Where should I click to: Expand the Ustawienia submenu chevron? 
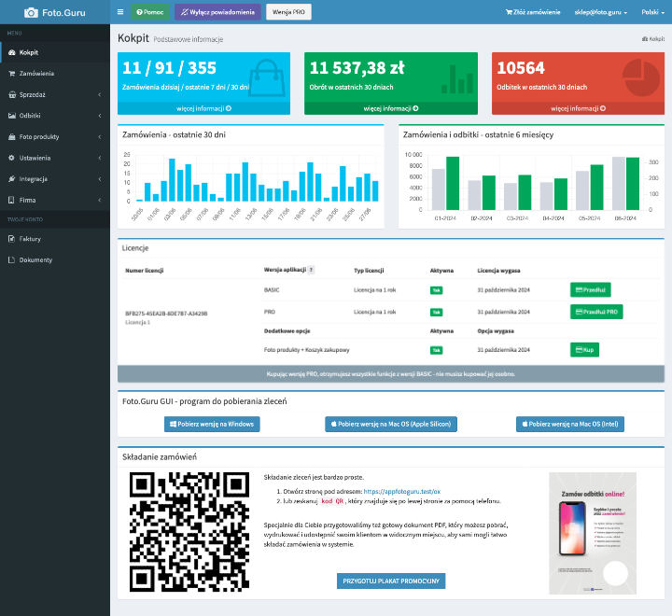click(x=100, y=158)
